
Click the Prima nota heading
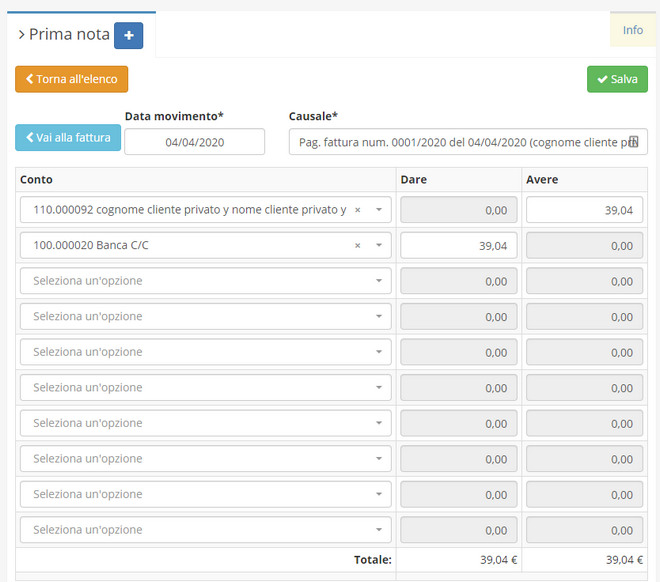point(69,35)
